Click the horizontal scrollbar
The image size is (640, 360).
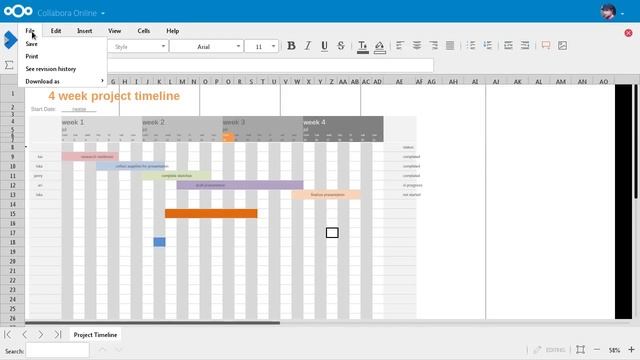153,323
